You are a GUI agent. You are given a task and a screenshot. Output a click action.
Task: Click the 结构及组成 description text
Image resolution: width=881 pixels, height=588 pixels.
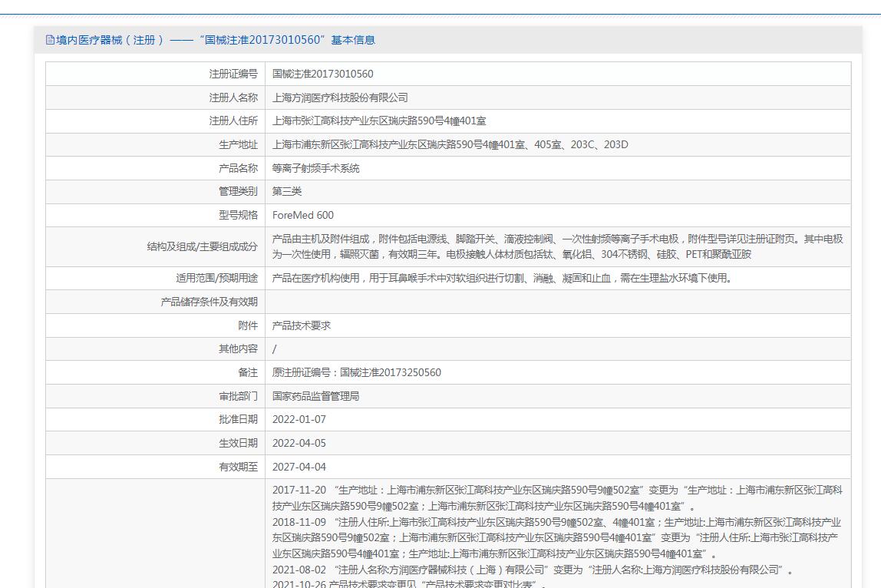tap(557, 246)
